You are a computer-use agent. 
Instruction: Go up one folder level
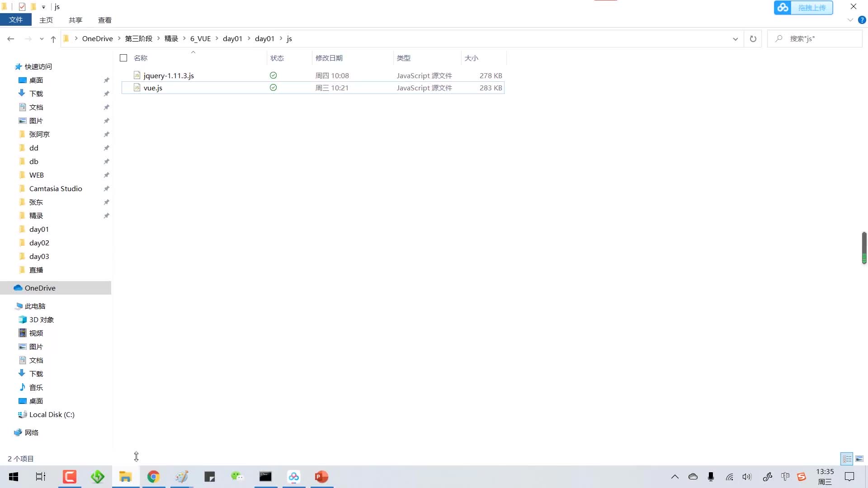tap(53, 39)
